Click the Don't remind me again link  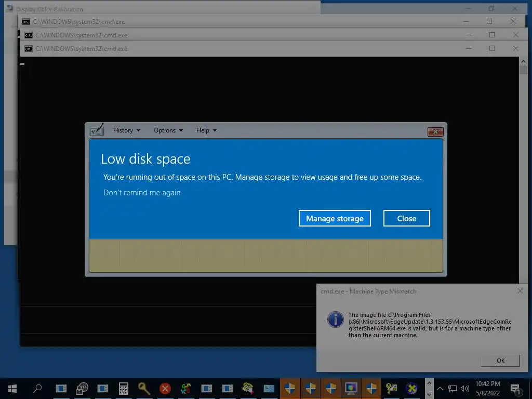point(142,192)
